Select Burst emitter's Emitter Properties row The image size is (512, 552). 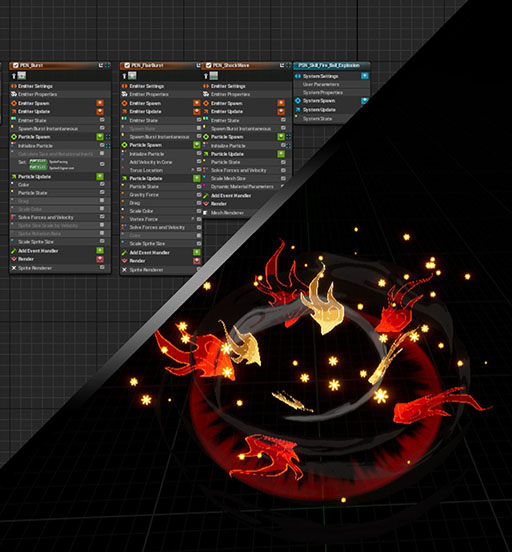(60, 94)
